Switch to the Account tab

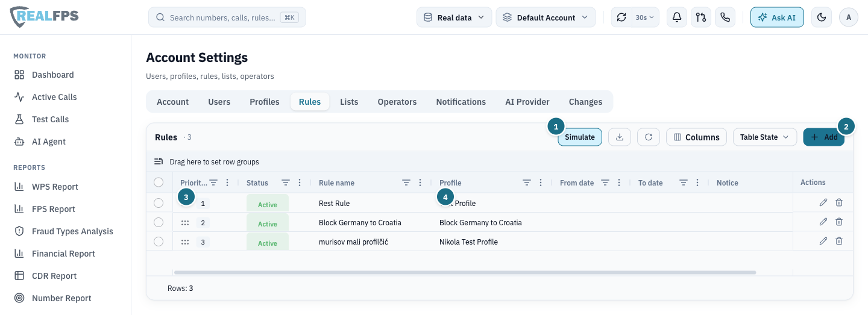tap(173, 102)
